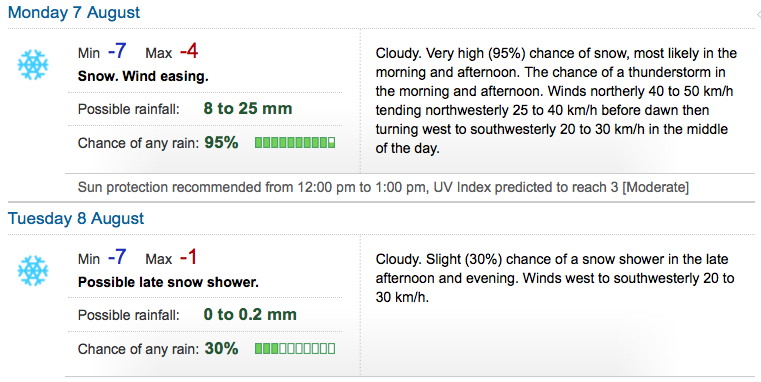761x382 pixels.
Task: Click the sun protection UV Index notice
Action: point(383,187)
